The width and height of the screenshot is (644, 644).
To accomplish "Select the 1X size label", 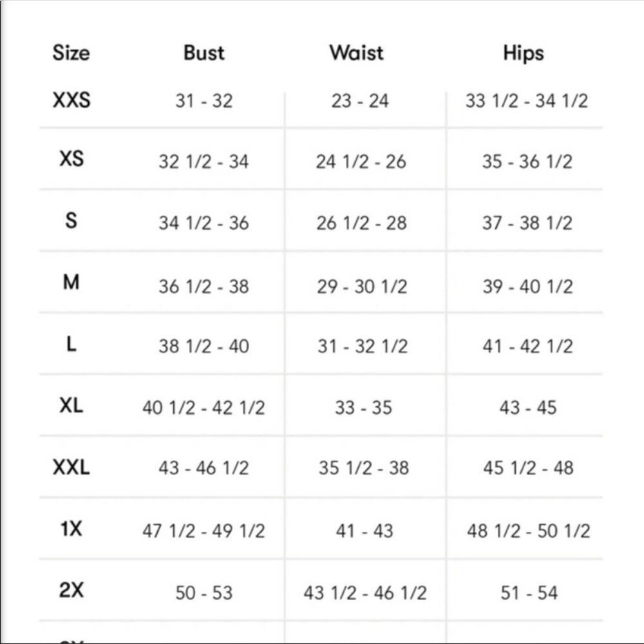I will point(71,529).
